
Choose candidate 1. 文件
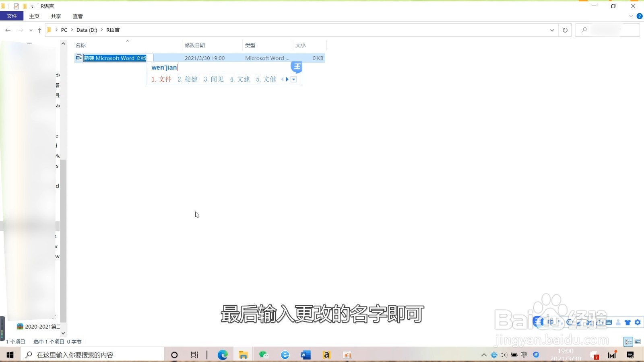pos(161,79)
